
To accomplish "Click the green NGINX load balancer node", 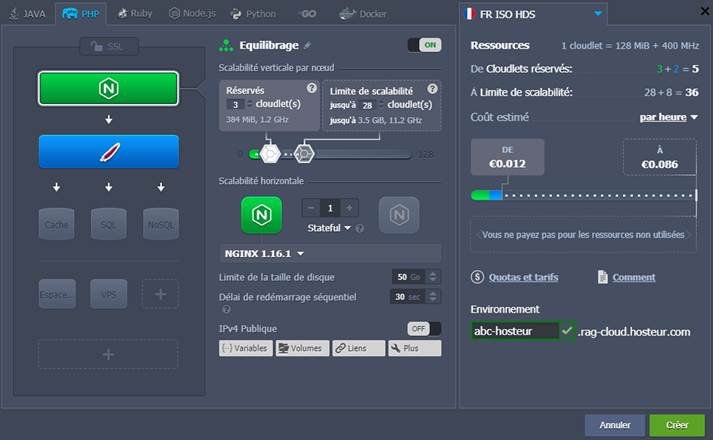I will pos(108,88).
